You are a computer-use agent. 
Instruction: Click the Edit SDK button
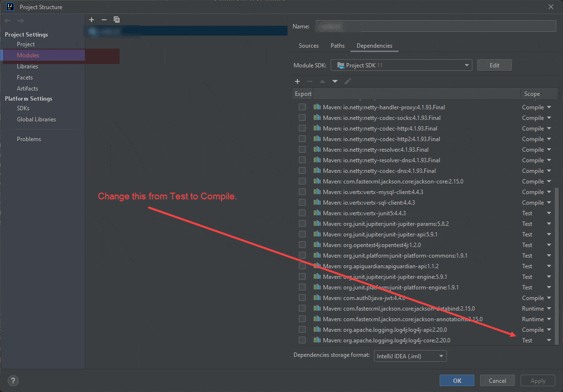495,65
